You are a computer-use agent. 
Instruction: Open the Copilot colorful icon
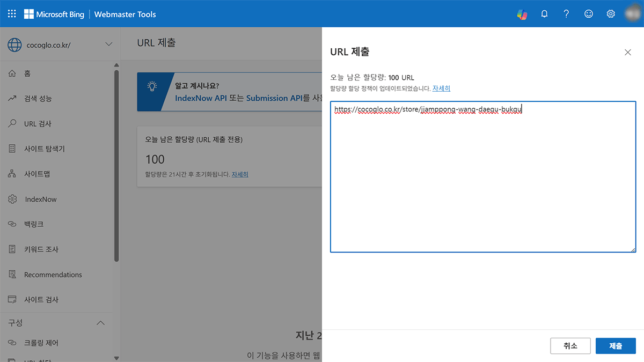522,14
